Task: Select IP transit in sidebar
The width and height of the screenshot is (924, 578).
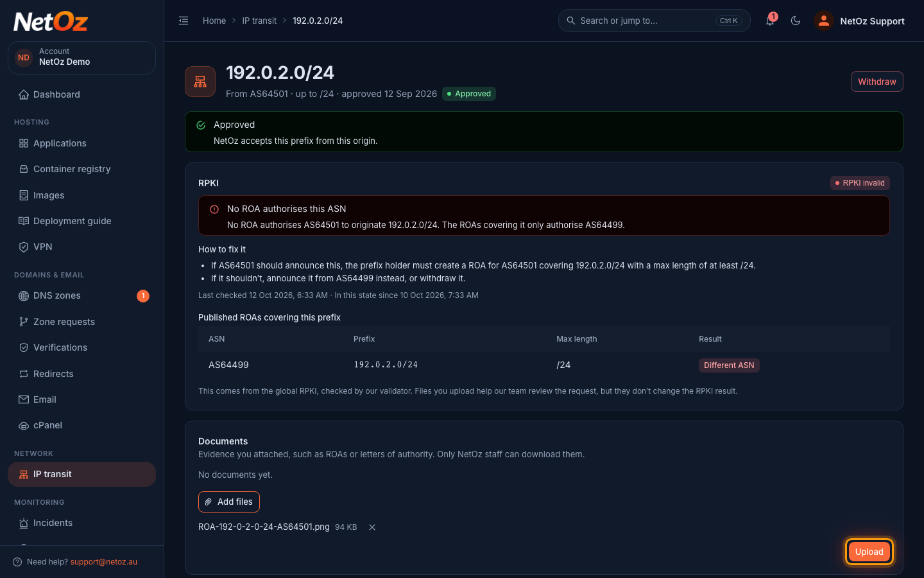Action: (81, 474)
